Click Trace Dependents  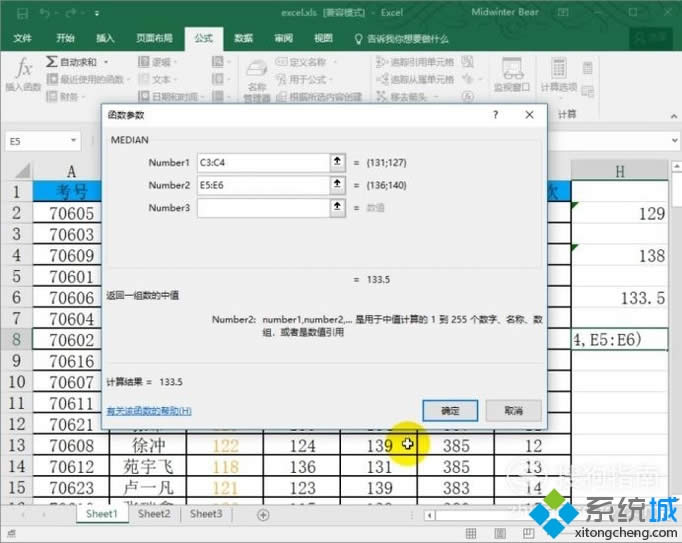pos(415,79)
